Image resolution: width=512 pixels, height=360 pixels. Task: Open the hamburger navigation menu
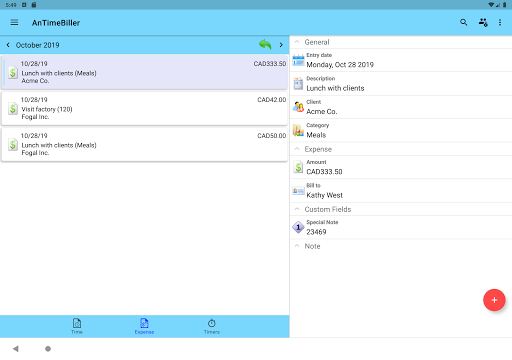(14, 22)
